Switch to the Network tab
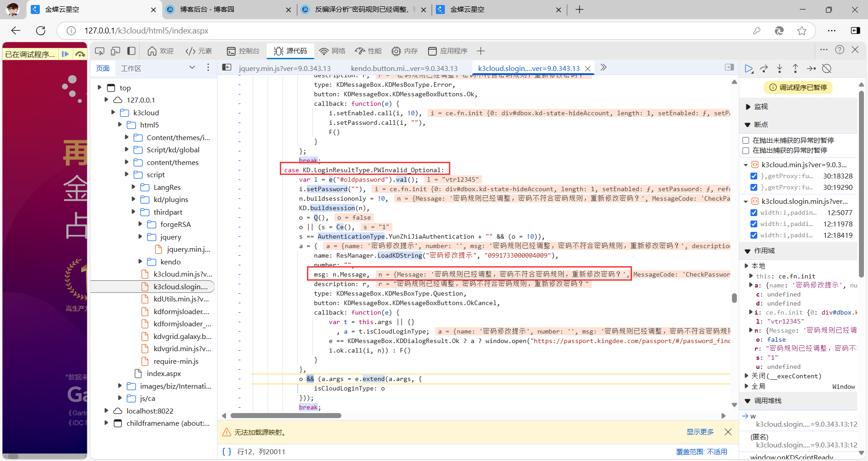The image size is (868, 461). click(332, 51)
